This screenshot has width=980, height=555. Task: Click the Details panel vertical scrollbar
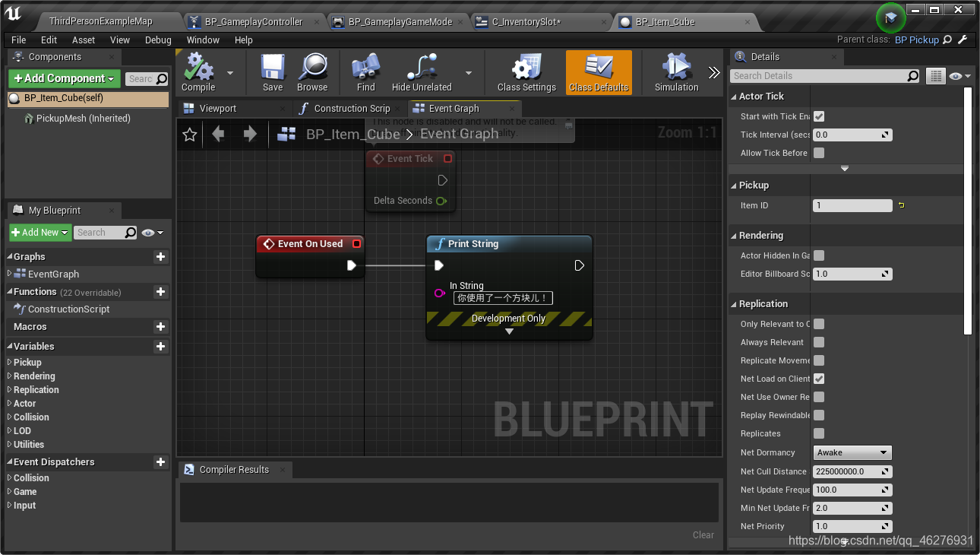[968, 211]
